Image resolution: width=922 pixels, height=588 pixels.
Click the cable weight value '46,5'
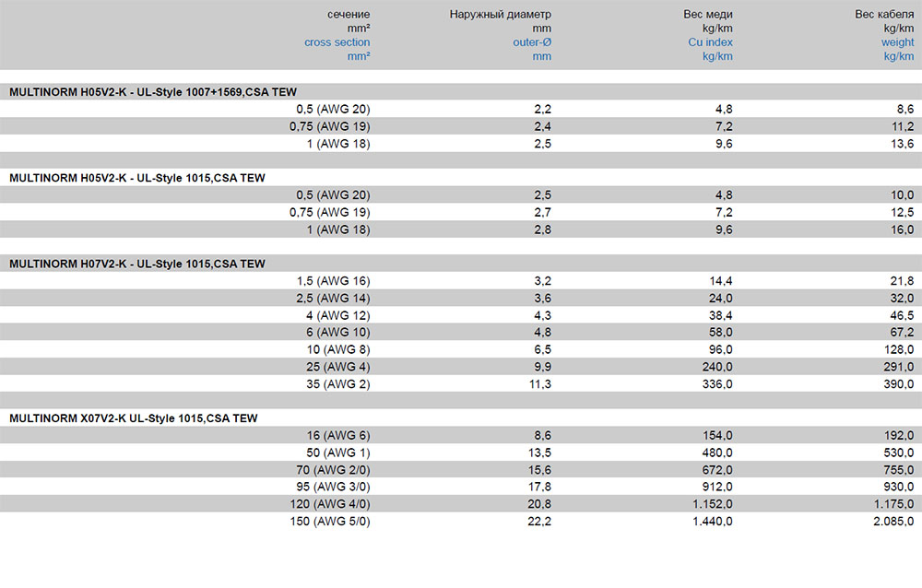click(x=903, y=315)
